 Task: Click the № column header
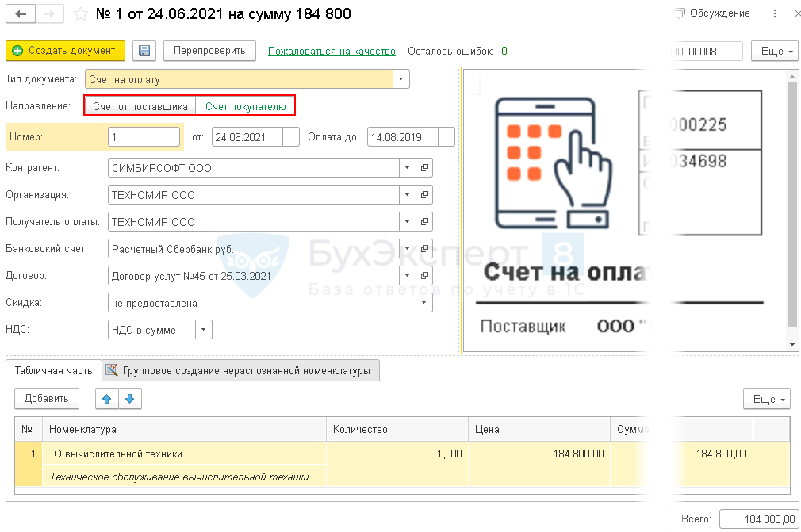[x=29, y=430]
